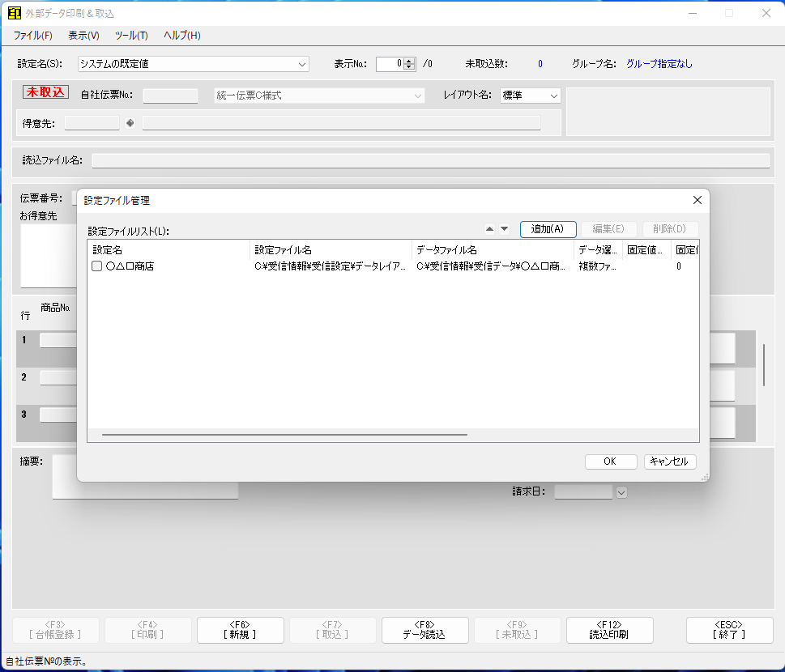Viewport: 785px width, 672px height.
Task: Click the 設定ファイル名 column header
Action: point(331,249)
